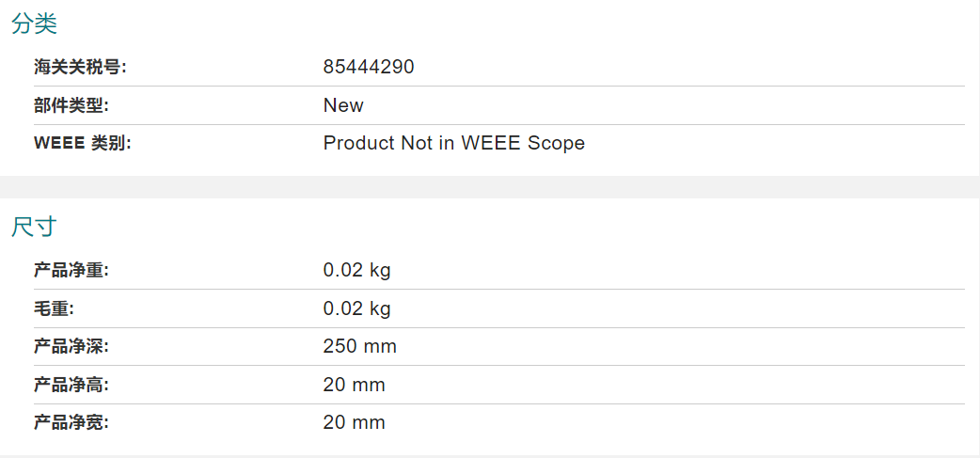Select the 产品净高 label

pos(71,385)
